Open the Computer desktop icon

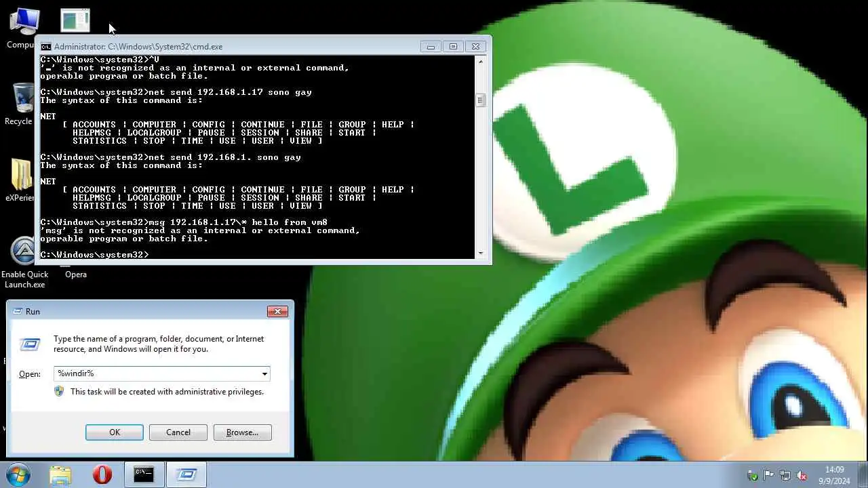pyautogui.click(x=22, y=27)
